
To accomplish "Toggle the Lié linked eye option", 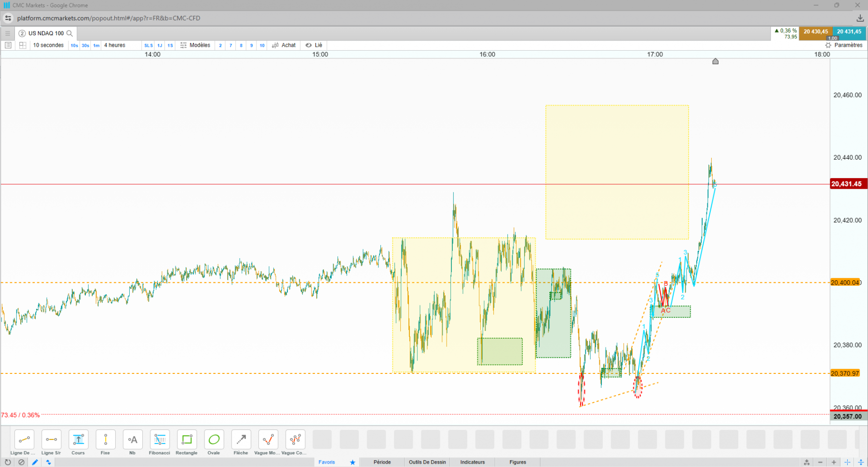I will 314,45.
